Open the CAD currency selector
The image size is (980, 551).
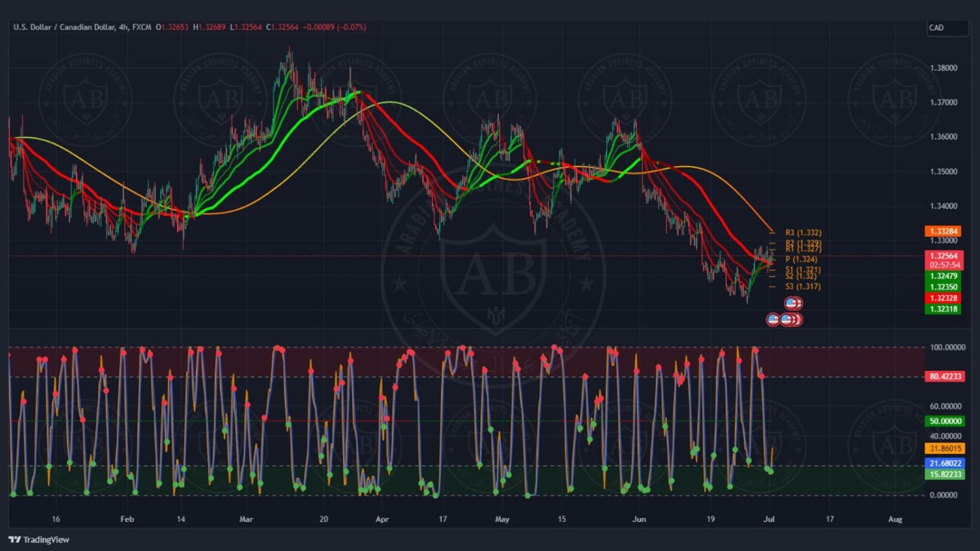click(x=947, y=27)
